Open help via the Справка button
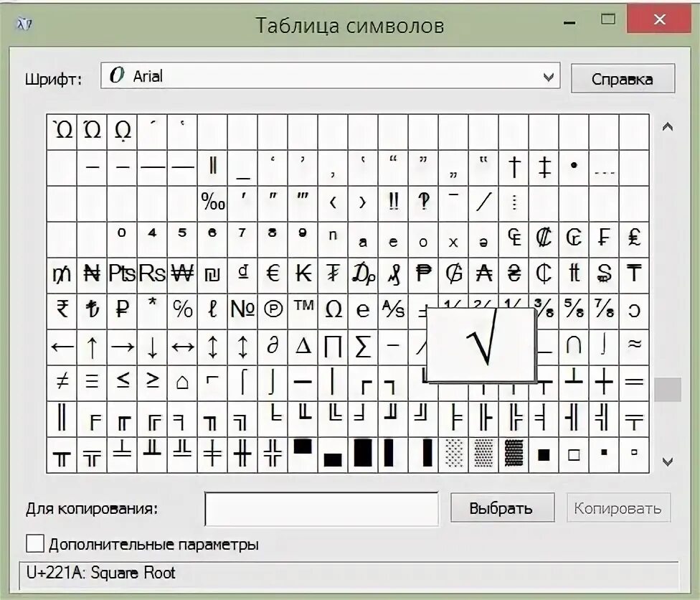Image resolution: width=700 pixels, height=600 pixels. (621, 77)
